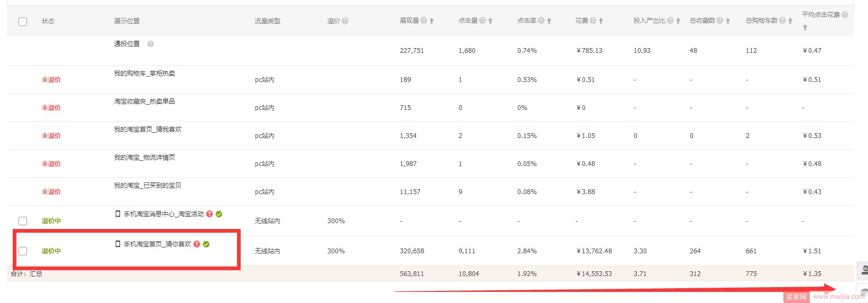The image size is (868, 303).
Task: Sort table by 总收藏数 arrow
Action: 728,21
